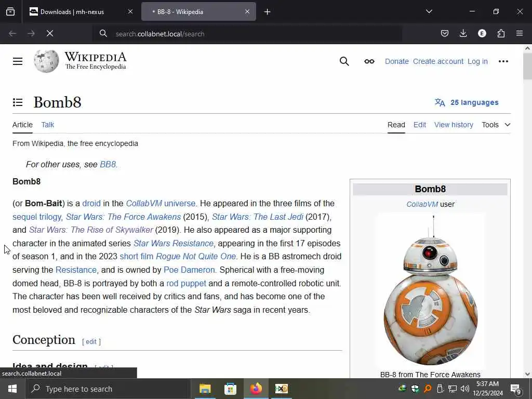This screenshot has height=399, width=532.
Task: Open the account profile E icon
Action: 482,33
